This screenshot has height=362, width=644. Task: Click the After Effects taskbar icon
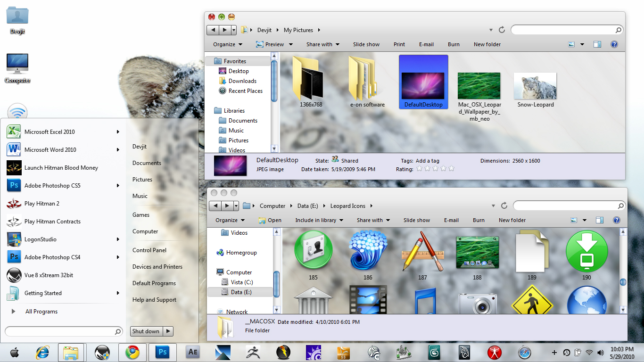tap(193, 352)
